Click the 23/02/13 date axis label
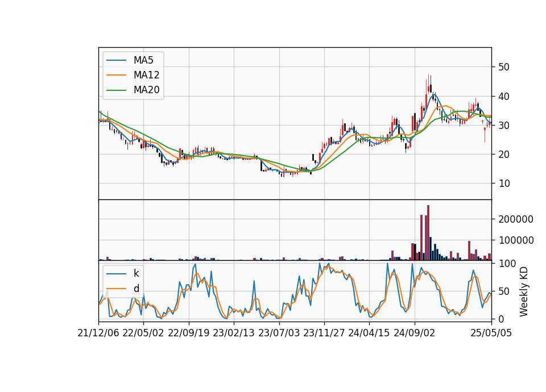 point(234,333)
